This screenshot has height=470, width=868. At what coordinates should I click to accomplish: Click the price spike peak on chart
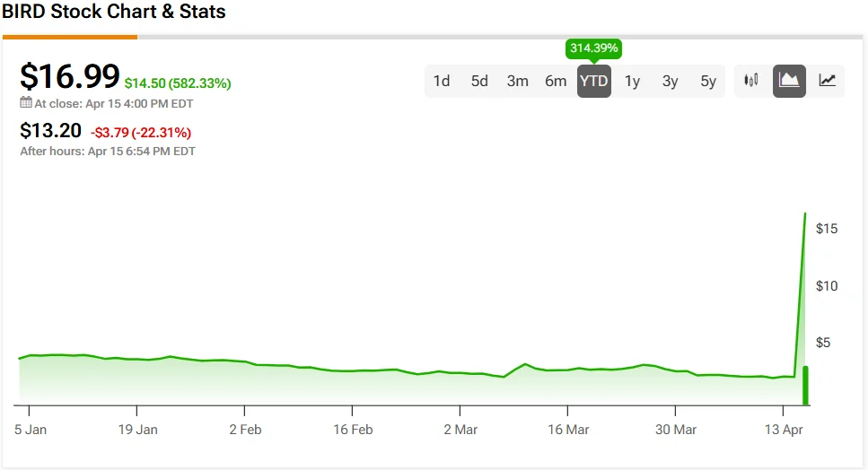pyautogui.click(x=805, y=213)
